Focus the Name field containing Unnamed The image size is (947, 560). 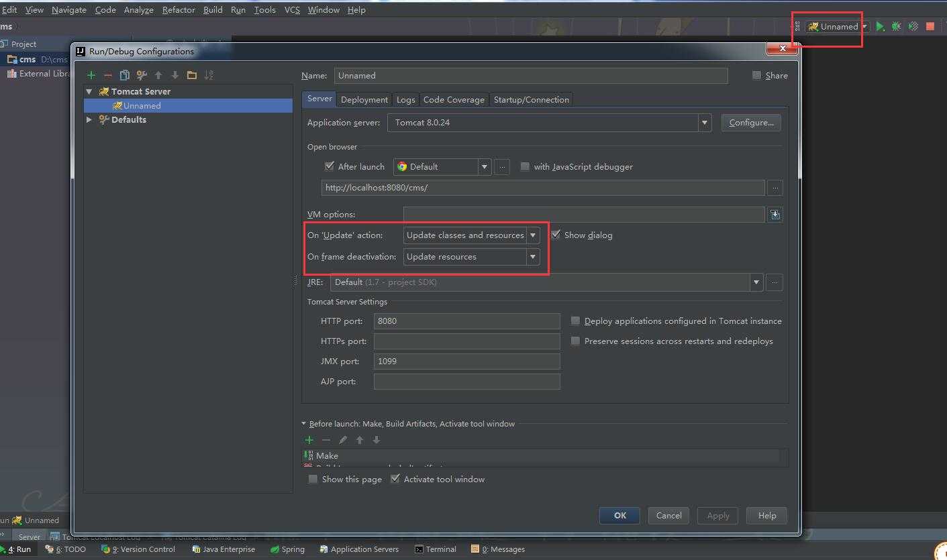[531, 76]
